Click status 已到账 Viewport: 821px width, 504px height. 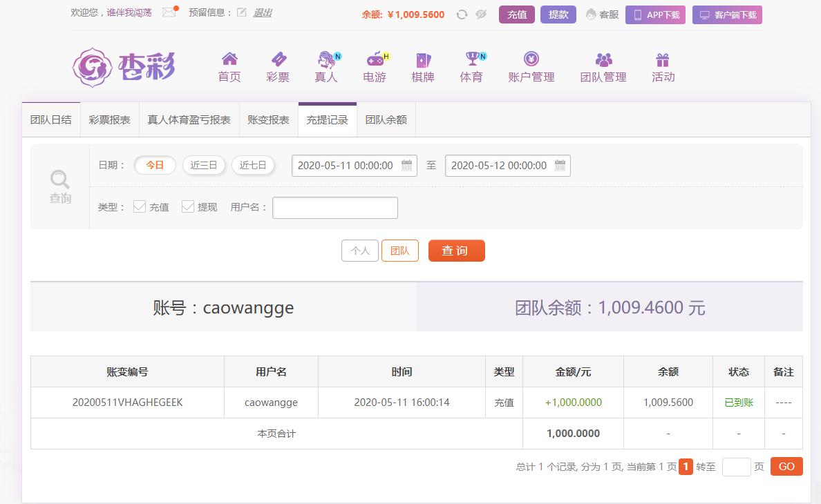(739, 403)
